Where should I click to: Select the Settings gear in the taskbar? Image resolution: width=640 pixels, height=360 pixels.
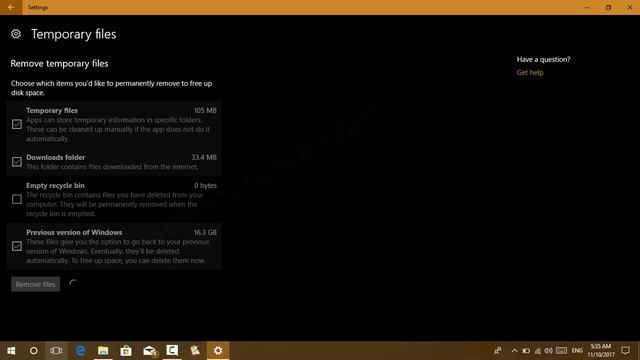point(218,351)
